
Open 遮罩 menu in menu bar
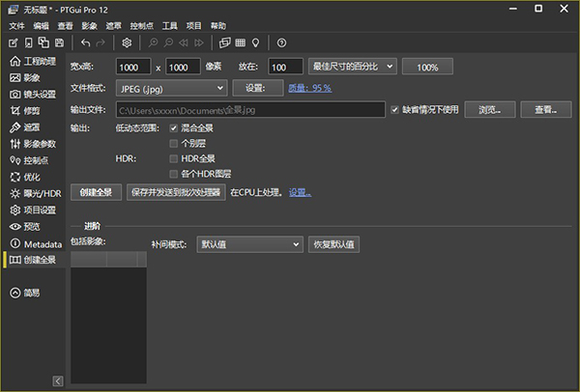pos(113,26)
